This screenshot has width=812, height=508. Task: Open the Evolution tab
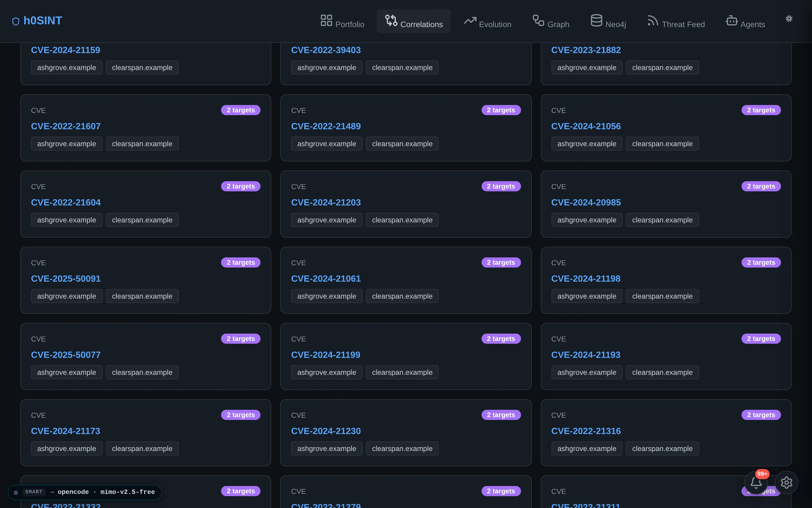[x=487, y=21]
